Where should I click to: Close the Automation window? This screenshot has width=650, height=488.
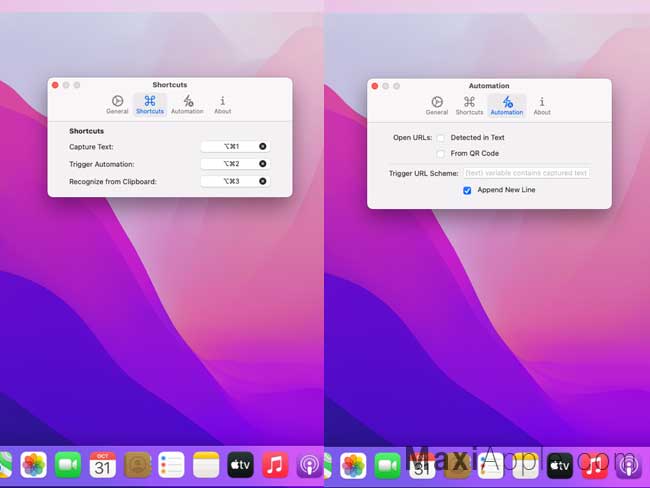375,86
